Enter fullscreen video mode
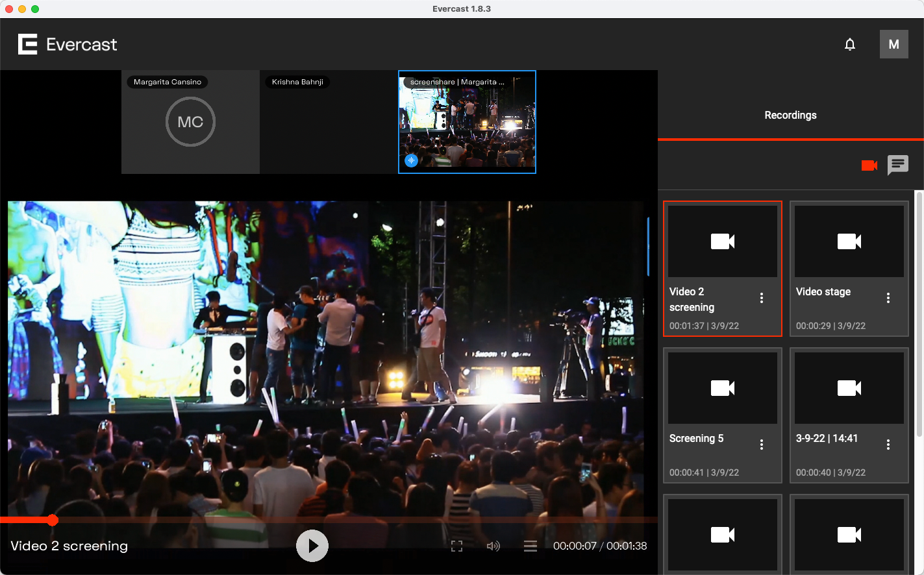Screen dimensions: 924x575 click(x=456, y=546)
